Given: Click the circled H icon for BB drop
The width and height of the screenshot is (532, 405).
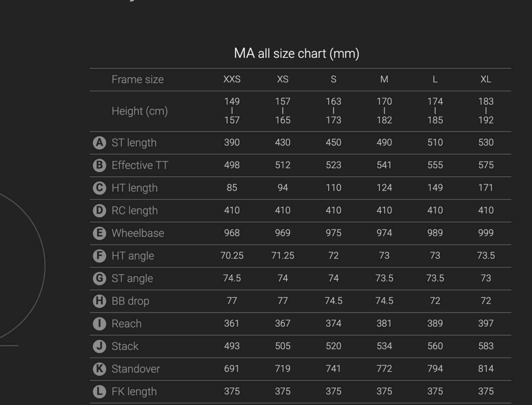Looking at the screenshot, I should pyautogui.click(x=100, y=301).
